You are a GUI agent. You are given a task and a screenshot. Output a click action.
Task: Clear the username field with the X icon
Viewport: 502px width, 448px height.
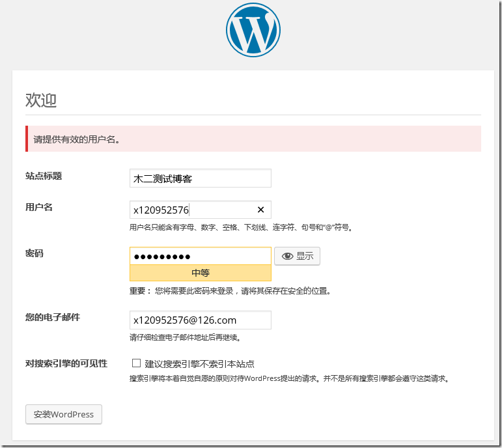coord(260,210)
